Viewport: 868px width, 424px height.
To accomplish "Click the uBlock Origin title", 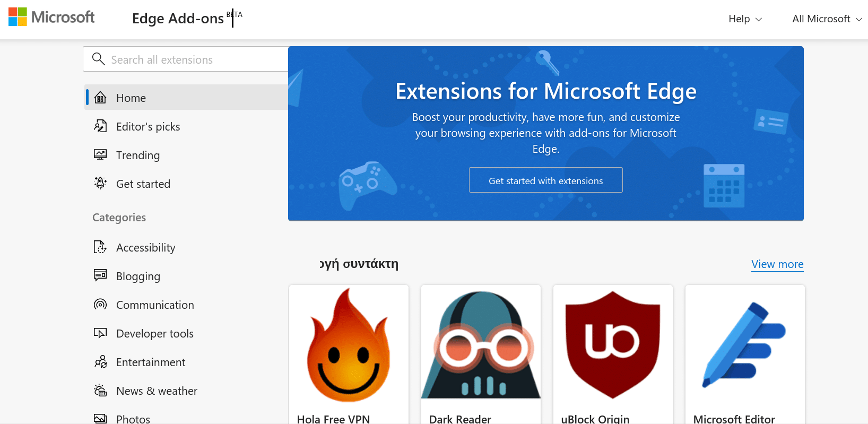I will point(595,419).
